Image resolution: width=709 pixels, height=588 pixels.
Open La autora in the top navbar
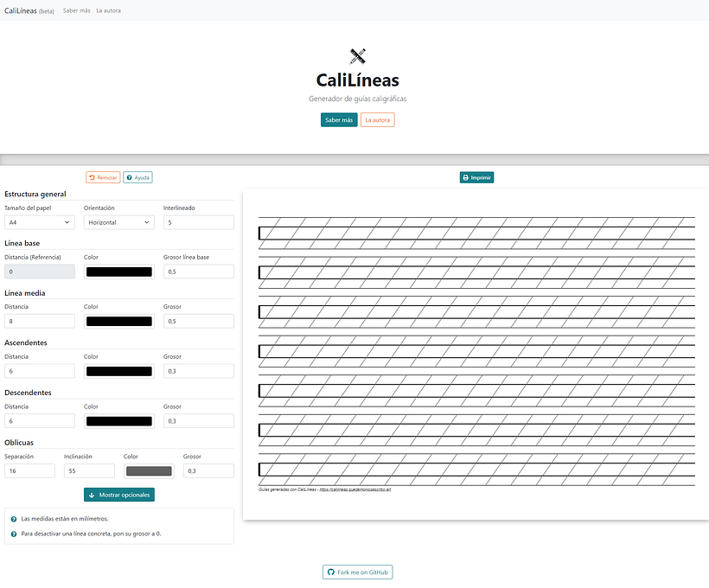pos(109,10)
